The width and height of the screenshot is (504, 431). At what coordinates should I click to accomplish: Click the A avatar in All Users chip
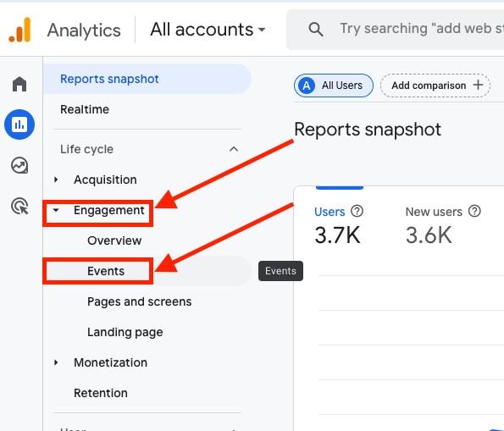[307, 86]
